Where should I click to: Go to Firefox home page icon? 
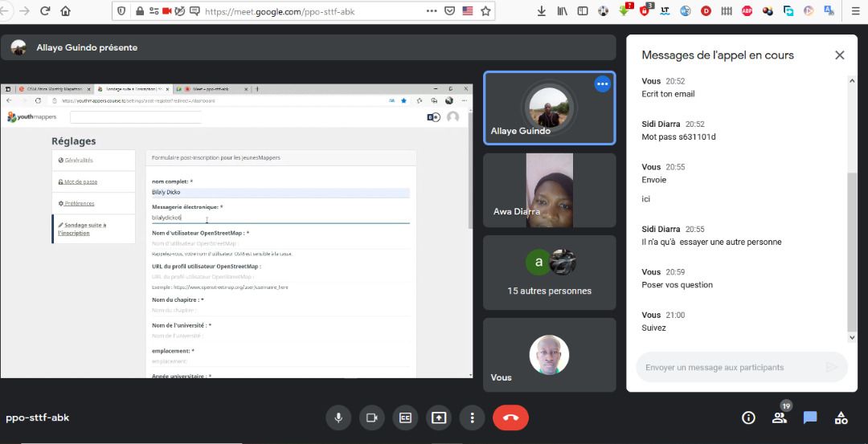(65, 11)
